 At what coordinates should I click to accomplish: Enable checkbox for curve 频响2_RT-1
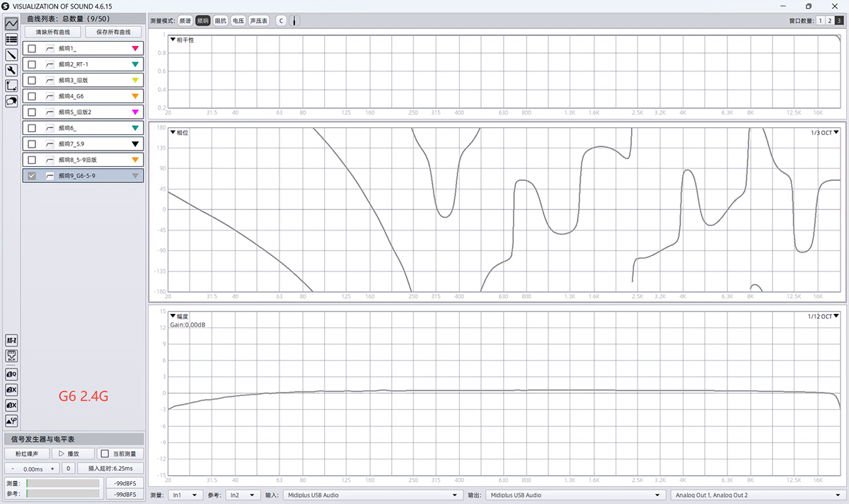(x=32, y=64)
